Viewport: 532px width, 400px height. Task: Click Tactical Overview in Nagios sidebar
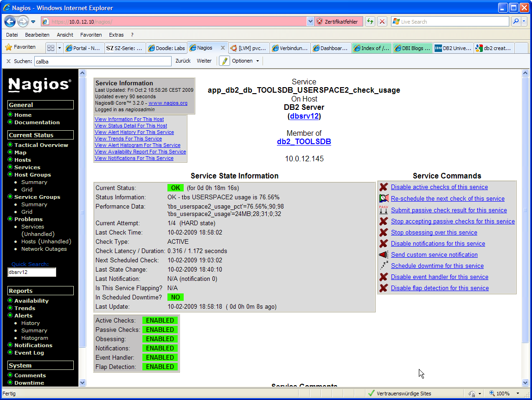(x=41, y=145)
